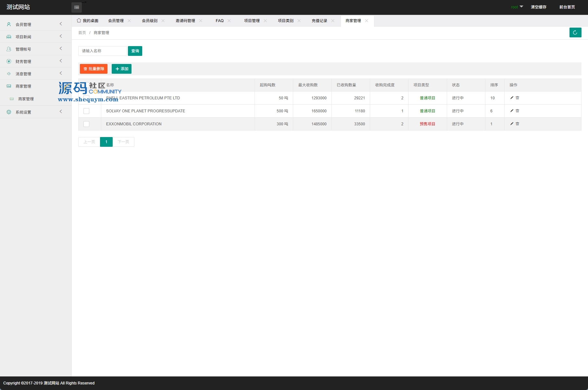Edit the SOLVAY ONE PLANET row
The image size is (588, 390).
point(512,111)
